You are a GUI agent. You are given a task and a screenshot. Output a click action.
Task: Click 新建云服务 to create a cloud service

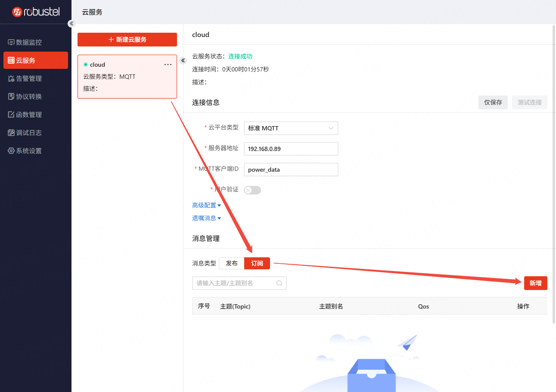pos(127,40)
